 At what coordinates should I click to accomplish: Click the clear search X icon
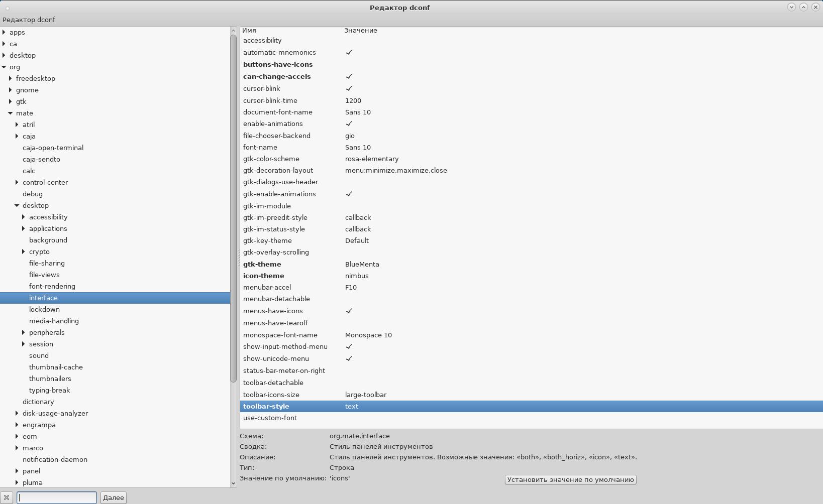pyautogui.click(x=7, y=497)
